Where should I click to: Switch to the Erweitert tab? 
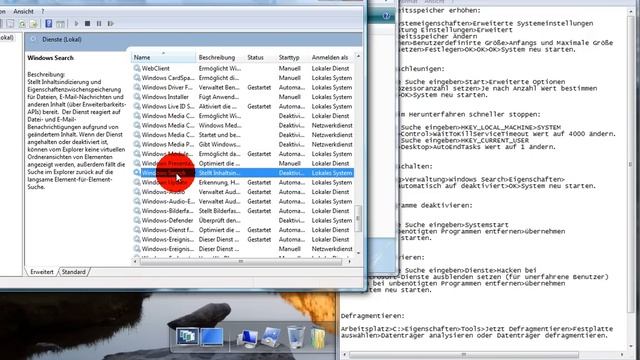point(42,272)
